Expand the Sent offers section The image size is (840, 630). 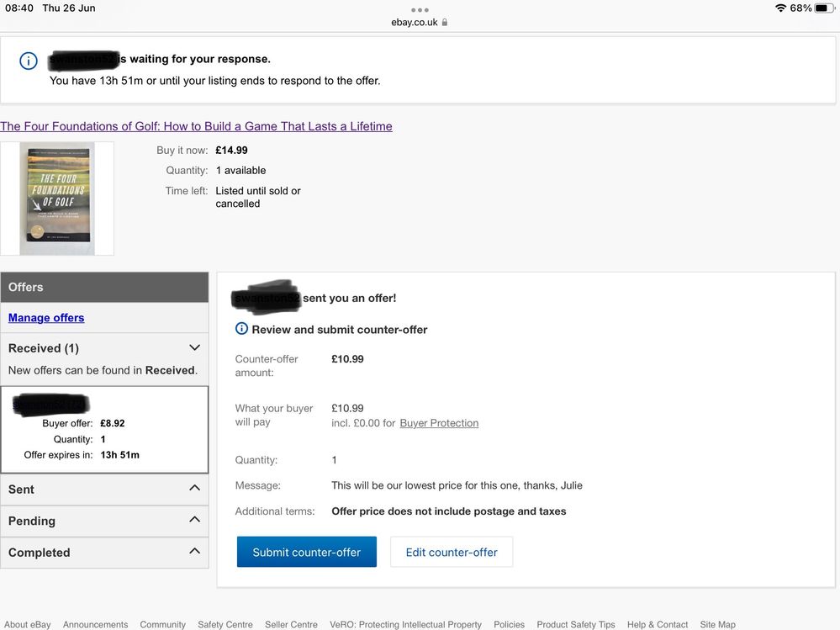point(104,489)
